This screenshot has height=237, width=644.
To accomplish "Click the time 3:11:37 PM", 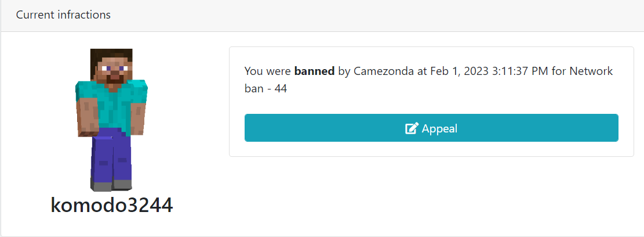I will (x=519, y=71).
